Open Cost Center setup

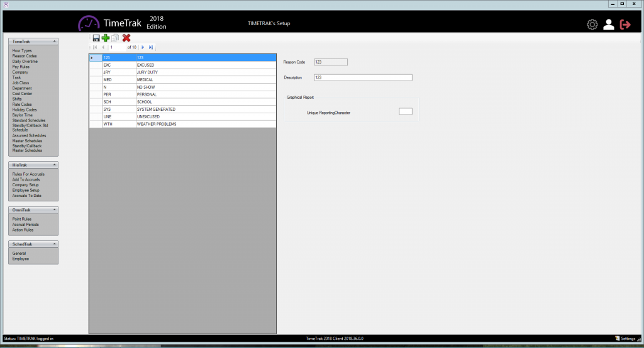(22, 93)
